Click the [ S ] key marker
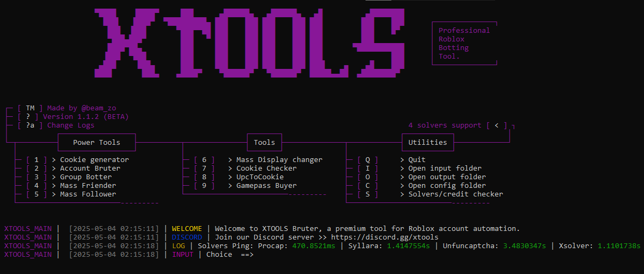The height and width of the screenshot is (274, 644). click(x=368, y=194)
